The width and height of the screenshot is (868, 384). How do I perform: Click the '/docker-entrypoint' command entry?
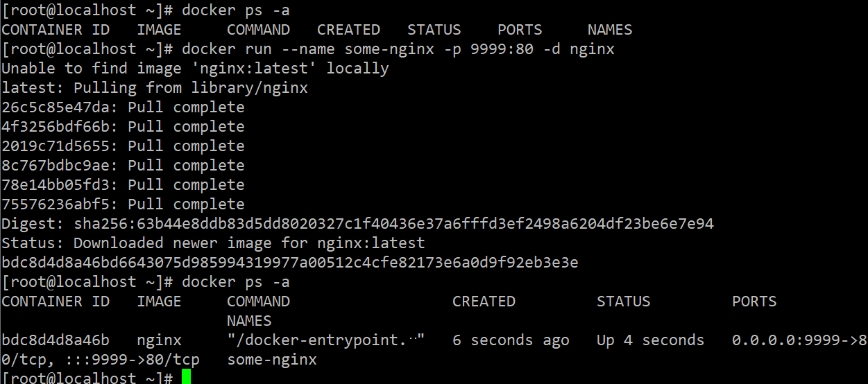(325, 340)
